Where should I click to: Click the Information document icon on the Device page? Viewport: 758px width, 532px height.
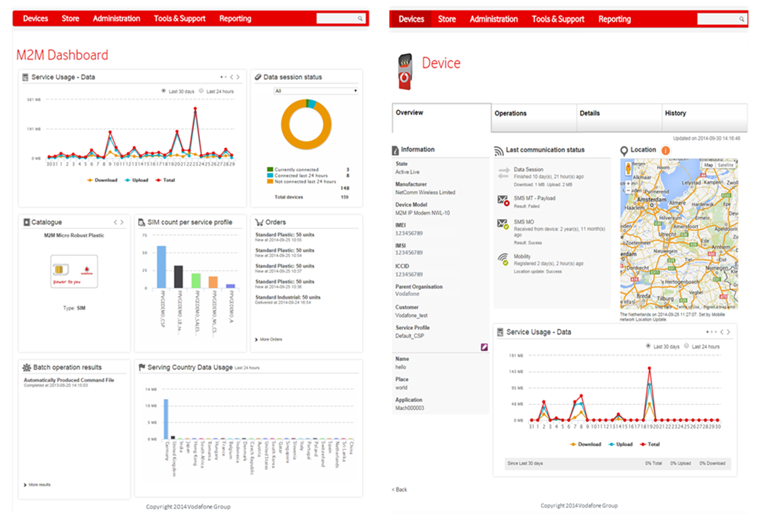(395, 151)
